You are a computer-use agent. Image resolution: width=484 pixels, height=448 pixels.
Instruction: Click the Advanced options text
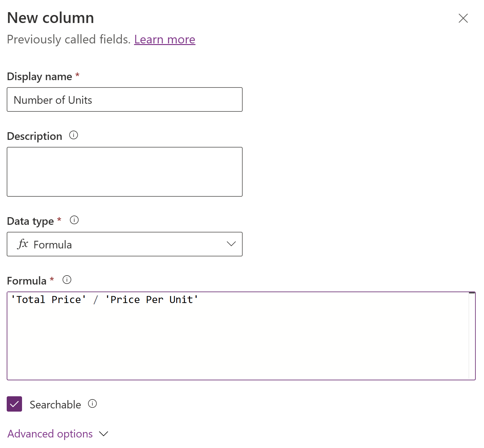(x=49, y=434)
